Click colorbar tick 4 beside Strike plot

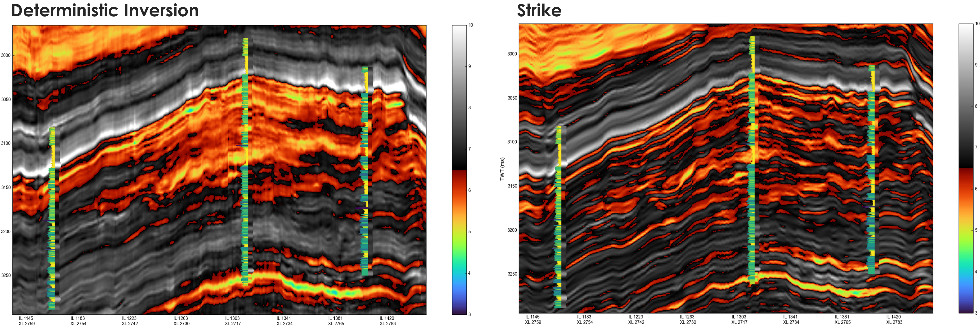976,272
